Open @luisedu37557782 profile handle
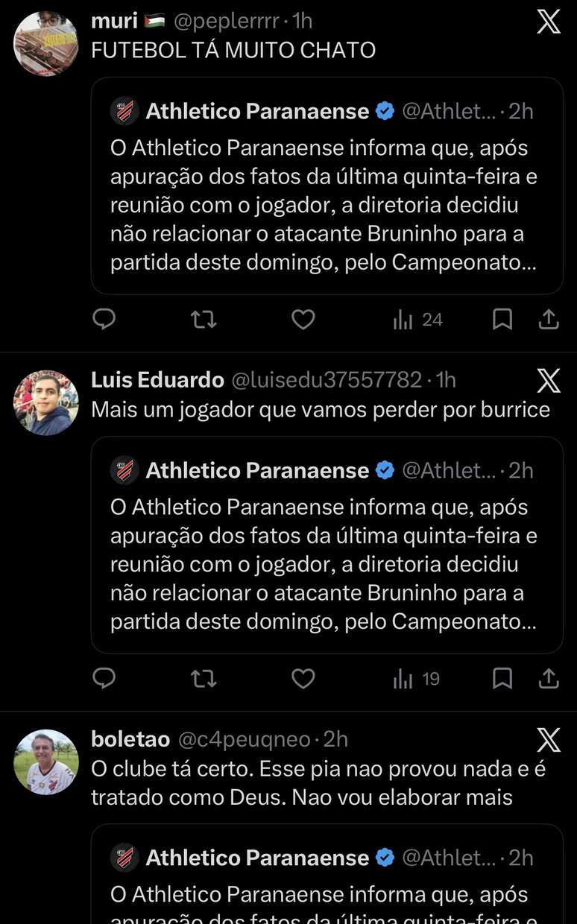 tap(327, 380)
